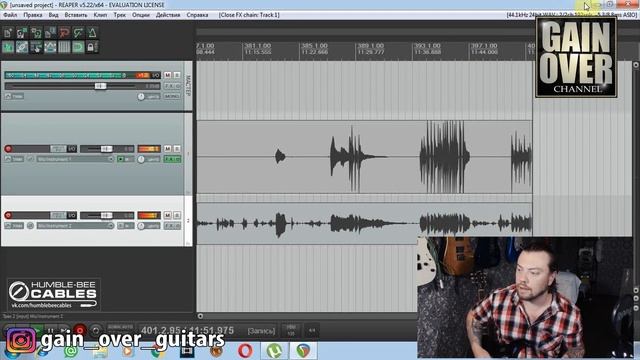Open the Справка menu
This screenshot has width=640, height=360.
[x=197, y=15]
